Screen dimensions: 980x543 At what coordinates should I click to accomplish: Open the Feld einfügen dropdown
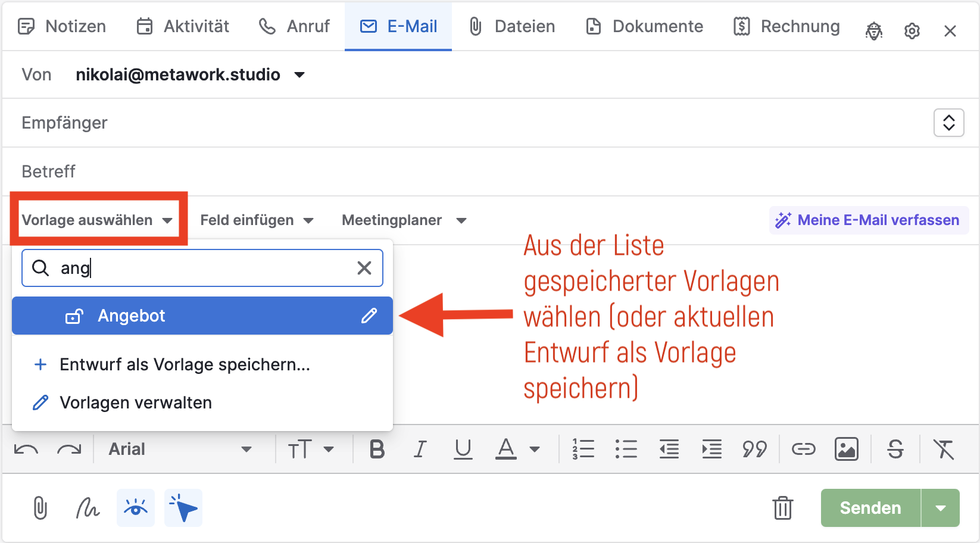tap(257, 220)
